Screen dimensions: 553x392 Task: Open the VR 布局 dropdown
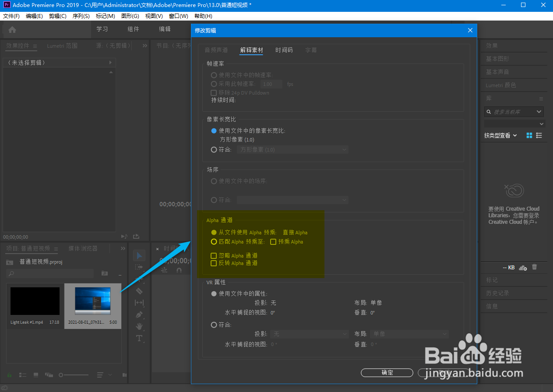[x=409, y=334]
